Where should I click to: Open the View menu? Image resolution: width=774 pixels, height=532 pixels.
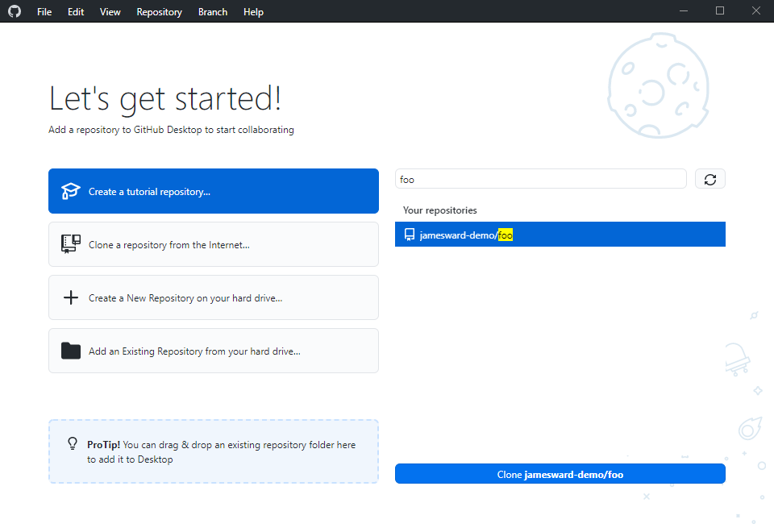pyautogui.click(x=110, y=12)
